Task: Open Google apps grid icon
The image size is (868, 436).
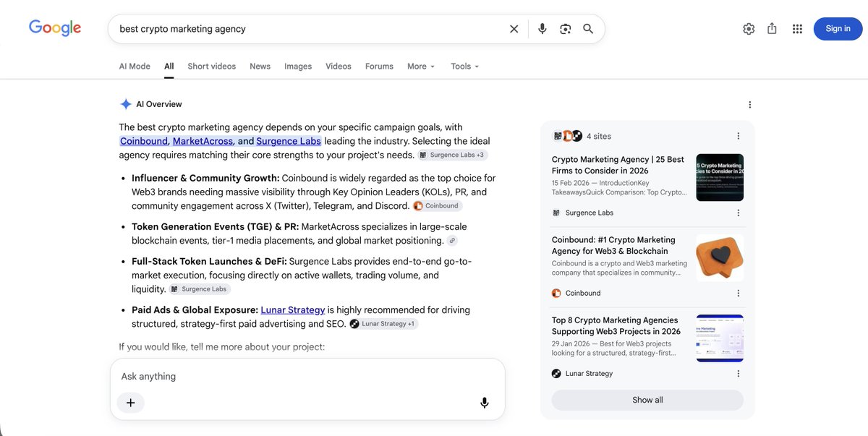Action: [797, 29]
